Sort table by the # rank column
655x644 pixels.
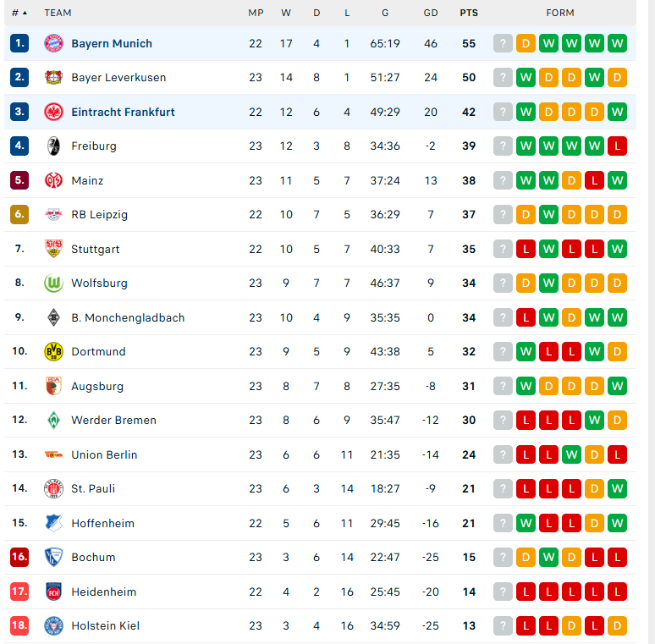[x=19, y=13]
